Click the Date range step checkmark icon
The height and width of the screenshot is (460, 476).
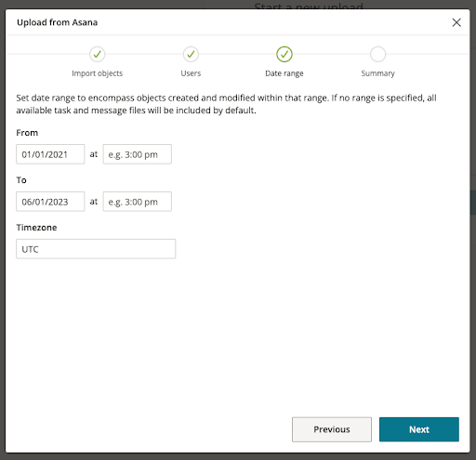click(284, 54)
